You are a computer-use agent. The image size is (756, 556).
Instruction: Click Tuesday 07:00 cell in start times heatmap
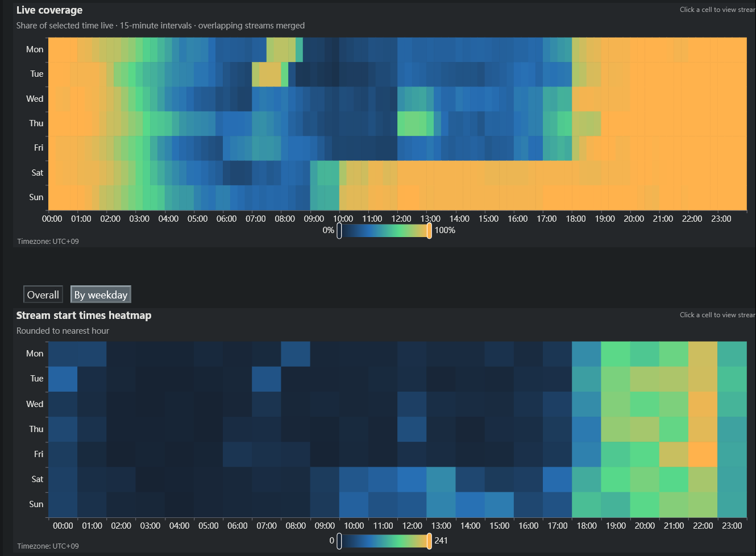tap(267, 379)
